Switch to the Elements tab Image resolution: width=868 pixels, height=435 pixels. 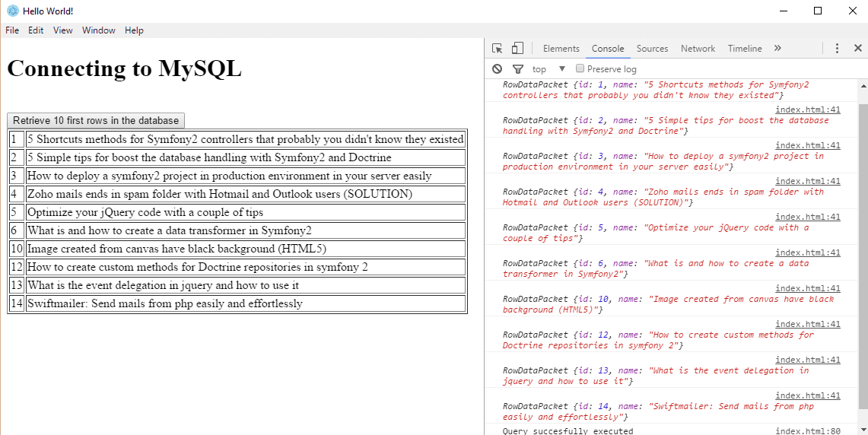[x=561, y=48]
